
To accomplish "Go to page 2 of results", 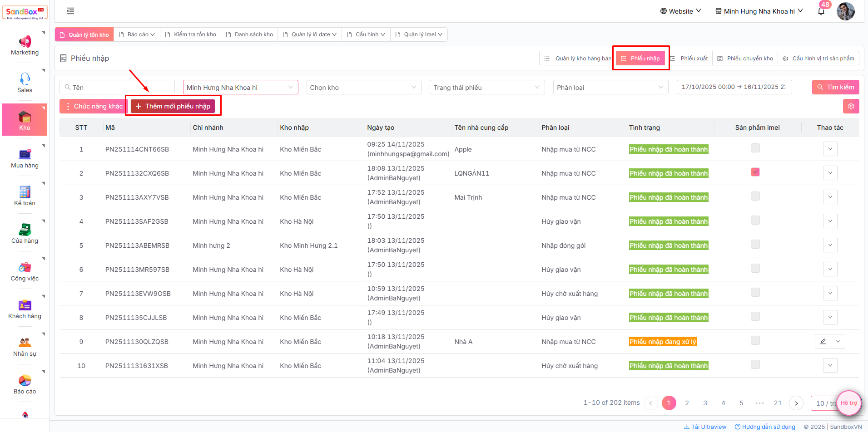I will pos(687,403).
